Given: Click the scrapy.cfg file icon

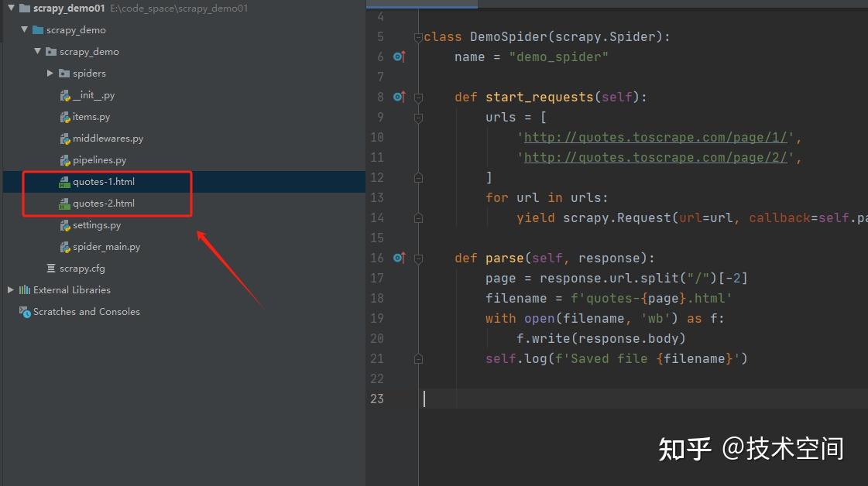Looking at the screenshot, I should 52,268.
